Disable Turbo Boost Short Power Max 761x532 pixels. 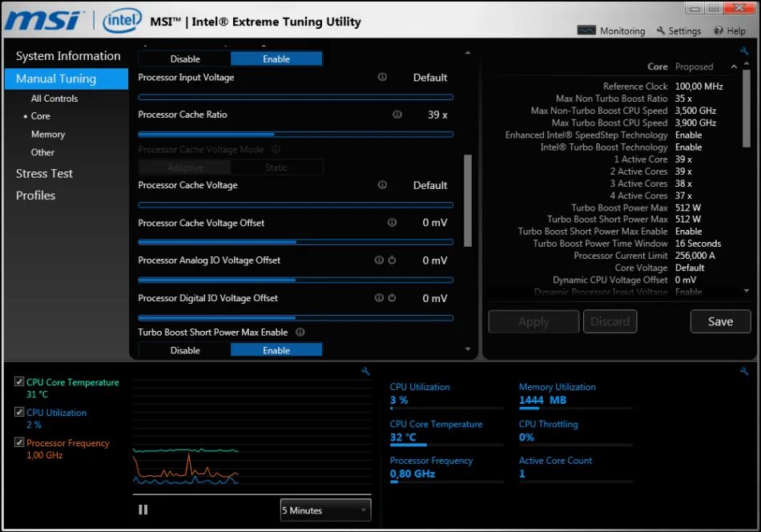[x=185, y=350]
